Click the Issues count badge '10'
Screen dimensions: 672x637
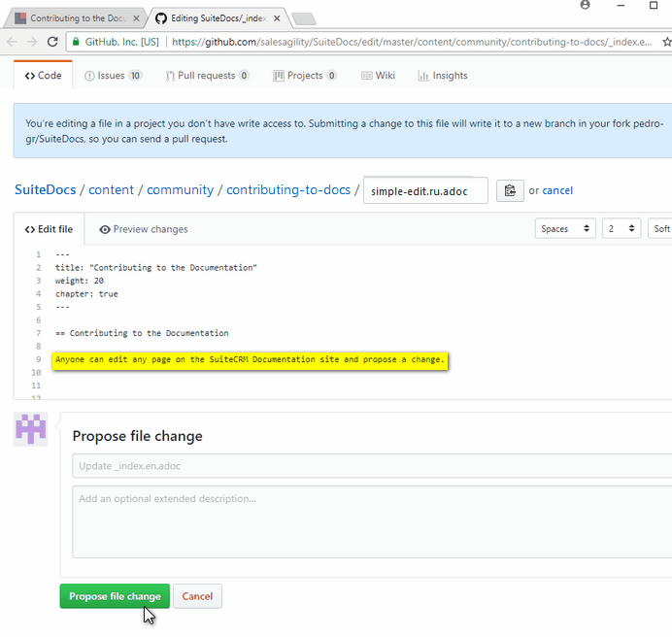pos(135,76)
